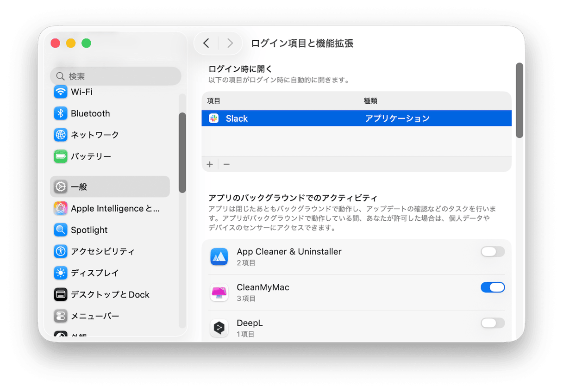Disable CleanMyMac background activity
Viewport: 563px width, 392px height.
coord(493,287)
